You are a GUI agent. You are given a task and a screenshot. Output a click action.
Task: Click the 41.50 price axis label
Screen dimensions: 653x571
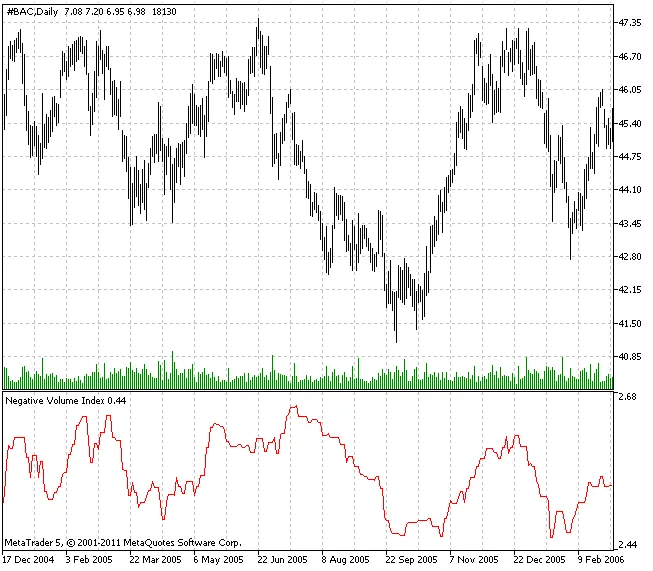click(630, 324)
